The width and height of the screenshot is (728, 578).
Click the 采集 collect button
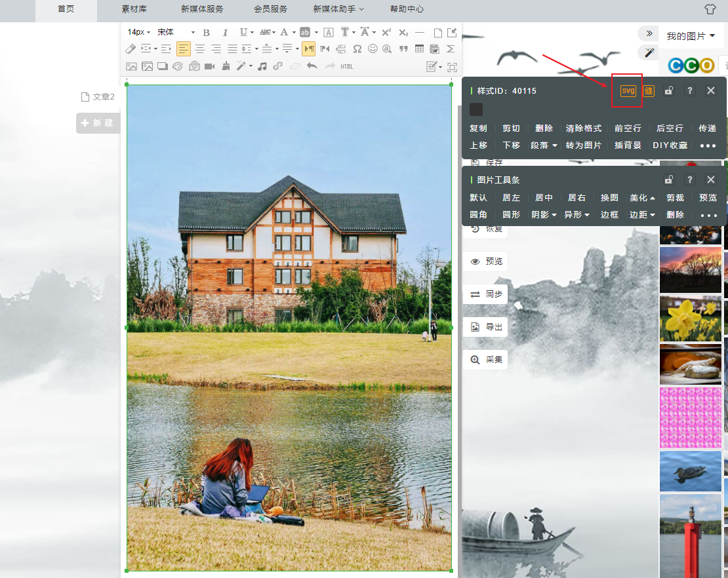tap(485, 360)
